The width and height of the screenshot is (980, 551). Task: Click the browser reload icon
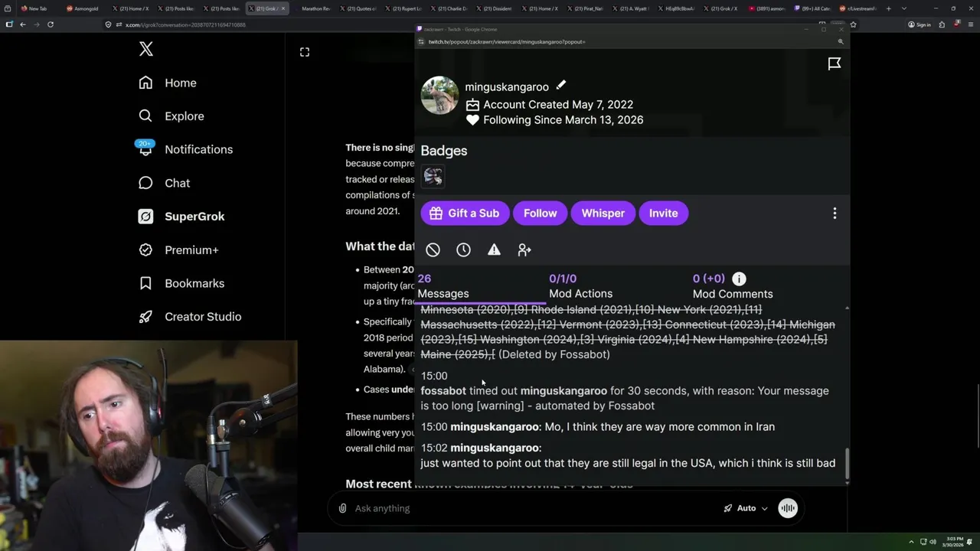click(51, 24)
